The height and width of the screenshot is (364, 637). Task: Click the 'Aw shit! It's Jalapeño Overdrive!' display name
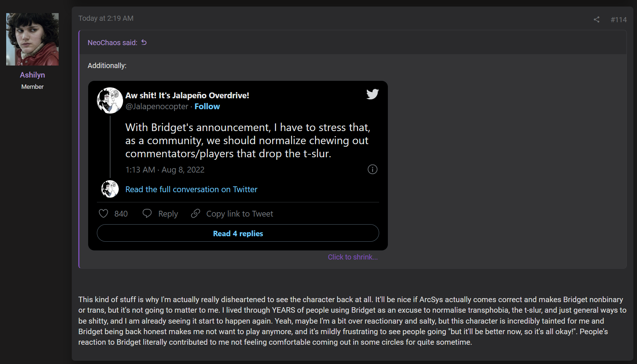point(187,95)
